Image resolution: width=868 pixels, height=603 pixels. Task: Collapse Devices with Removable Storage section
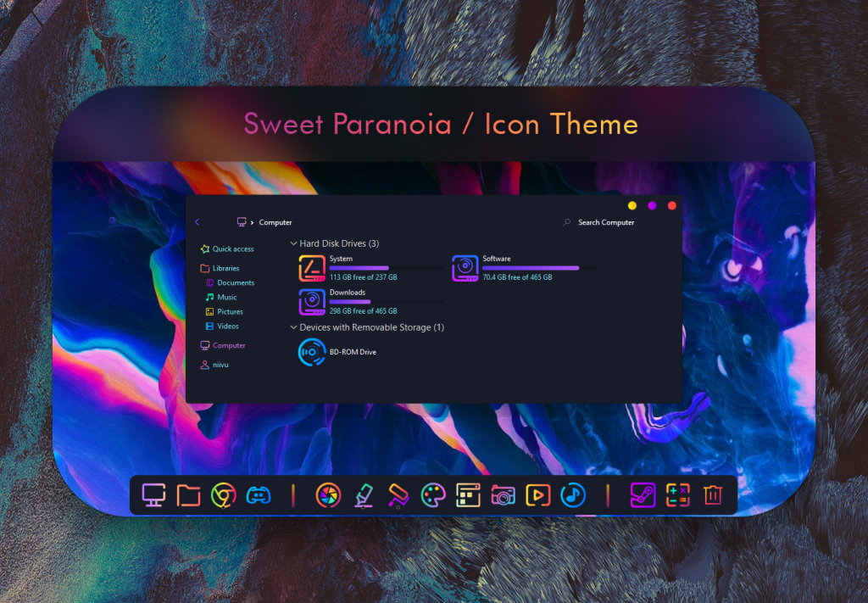click(292, 327)
